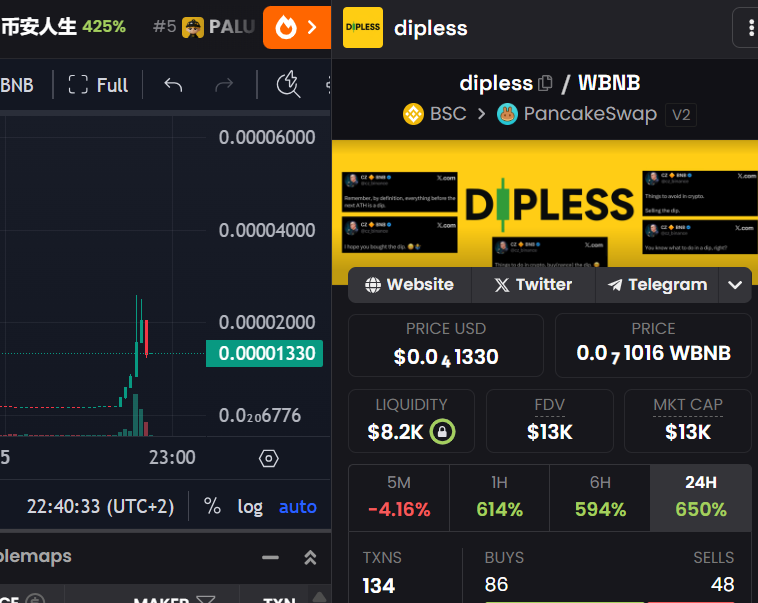758x603 pixels.
Task: Minimize the bottom panel dash icon
Action: tap(270, 558)
